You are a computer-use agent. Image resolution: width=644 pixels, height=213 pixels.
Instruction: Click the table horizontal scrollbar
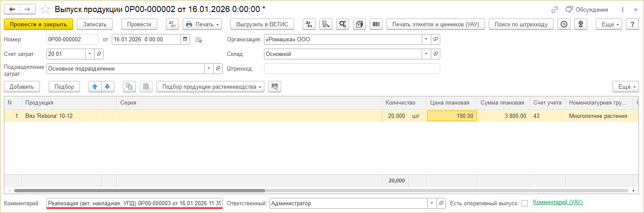pos(140,190)
